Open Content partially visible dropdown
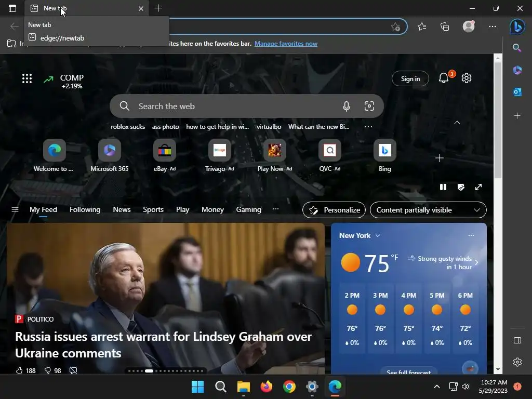Image resolution: width=532 pixels, height=399 pixels. coord(428,210)
